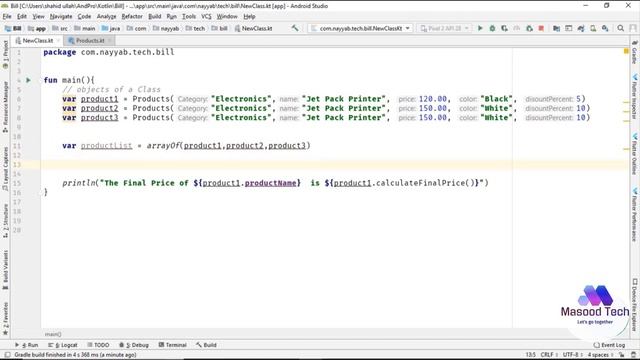This screenshot has width=640, height=360.
Task: Open the Navigate menu
Action: click(61, 16)
